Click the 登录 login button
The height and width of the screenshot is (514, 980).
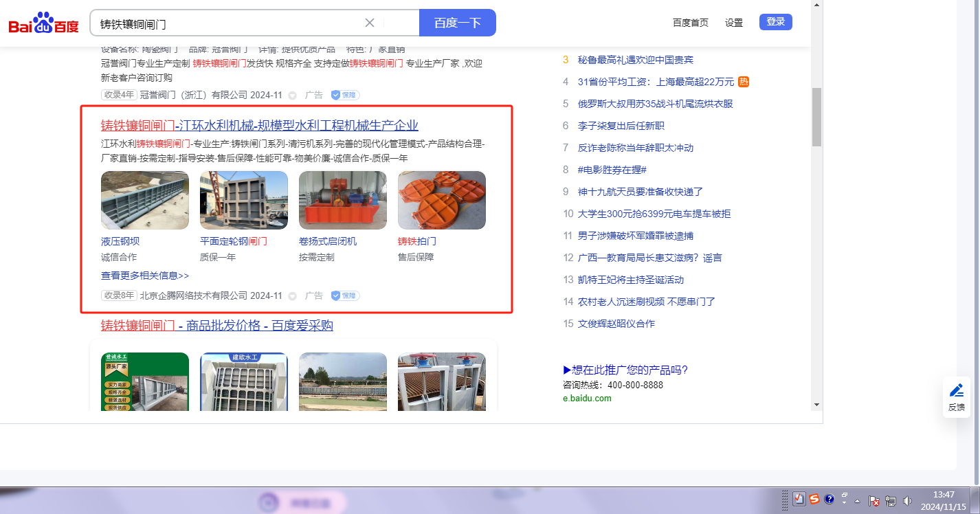pyautogui.click(x=776, y=22)
